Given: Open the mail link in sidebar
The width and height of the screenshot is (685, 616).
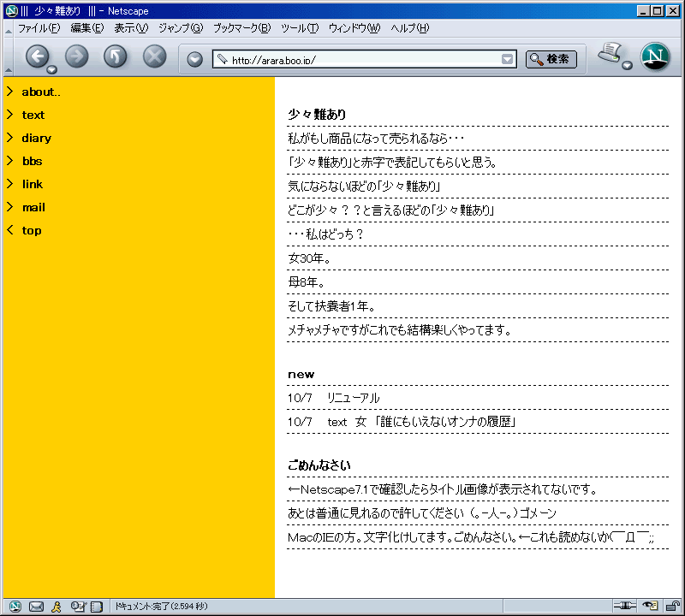Looking at the screenshot, I should [33, 207].
